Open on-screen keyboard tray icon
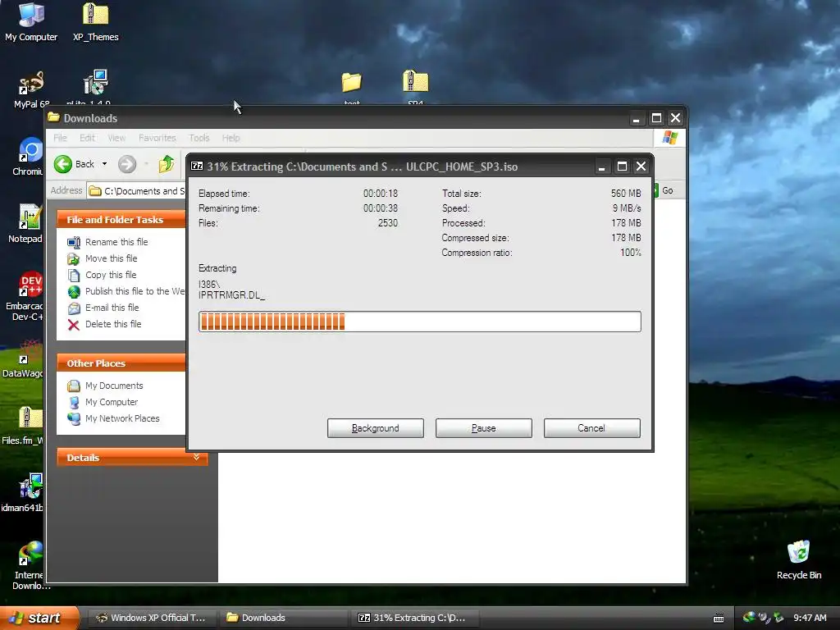The height and width of the screenshot is (630, 840). coord(719,619)
